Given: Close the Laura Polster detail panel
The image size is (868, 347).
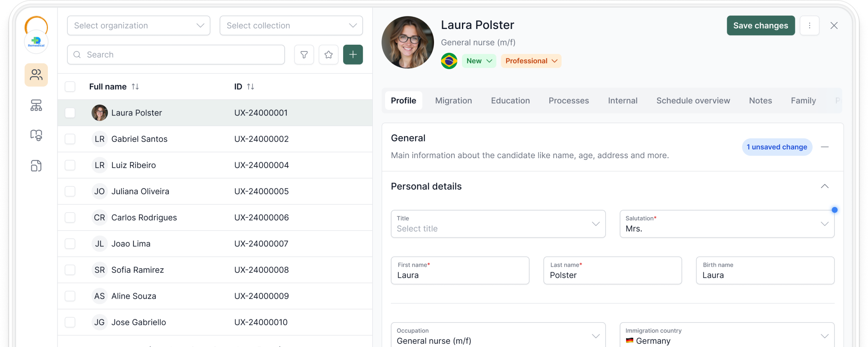Looking at the screenshot, I should pyautogui.click(x=834, y=25).
